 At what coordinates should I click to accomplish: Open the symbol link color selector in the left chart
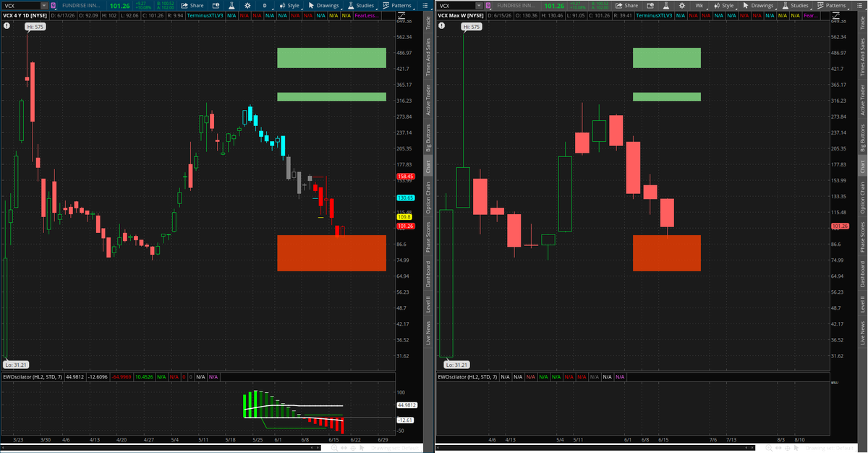tap(54, 6)
